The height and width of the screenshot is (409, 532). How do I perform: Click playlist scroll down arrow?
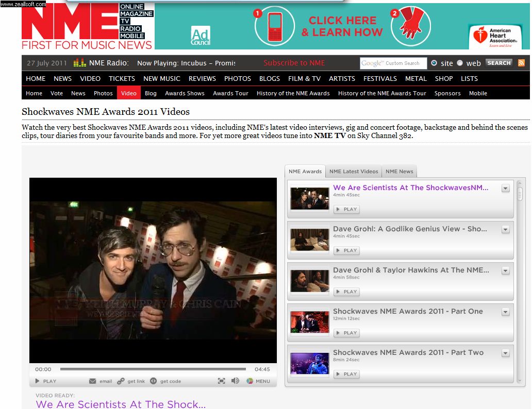pyautogui.click(x=520, y=381)
